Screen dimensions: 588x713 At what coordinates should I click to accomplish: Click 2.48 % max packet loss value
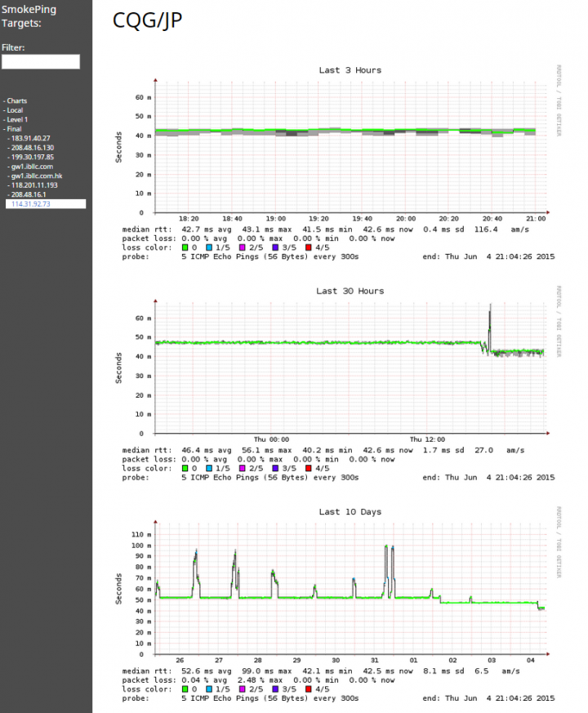[260, 680]
